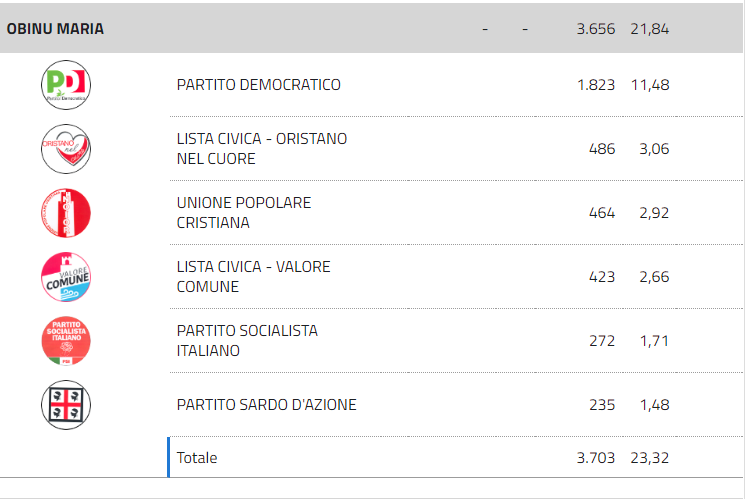The width and height of the screenshot is (745, 499).
Task: Click the Totale row label
Action: [197, 458]
